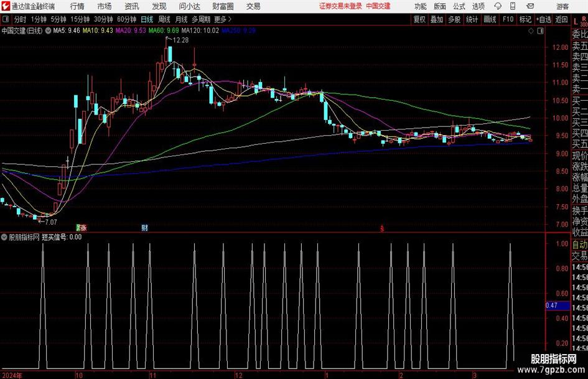Click the 证券交易未登录 login link
The width and height of the screenshot is (588, 379).
(x=340, y=6)
